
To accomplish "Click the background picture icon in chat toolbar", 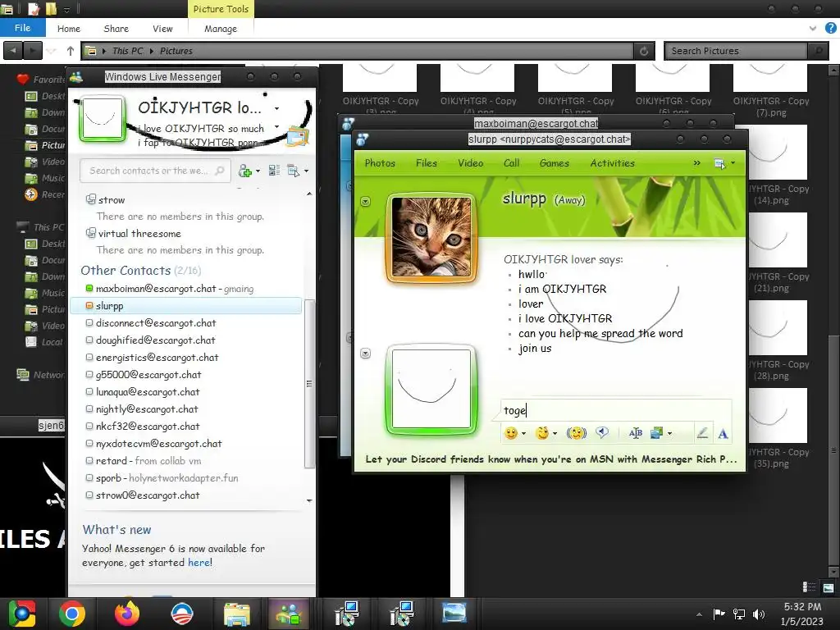I will 656,433.
